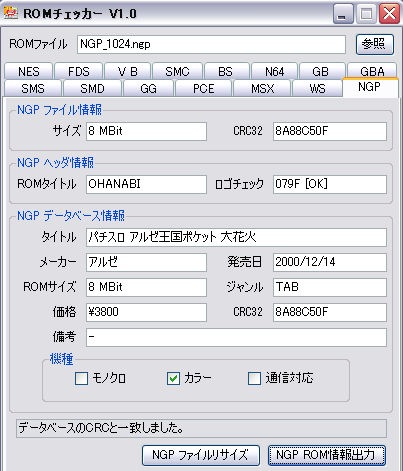Image resolution: width=403 pixels, height=471 pixels.
Task: Click the ROMファイル path input field
Action: 211,44
